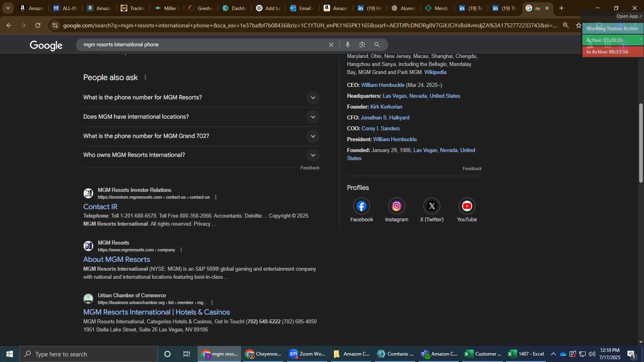Click COO Corey I. Sanders link
The height and width of the screenshot is (362, 644).
click(381, 129)
